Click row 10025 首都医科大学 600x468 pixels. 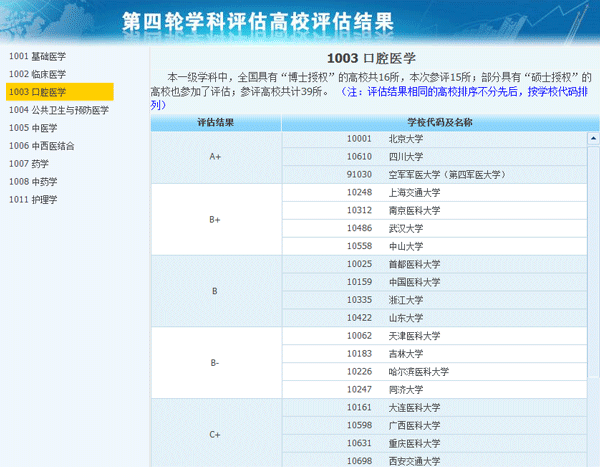click(x=434, y=264)
